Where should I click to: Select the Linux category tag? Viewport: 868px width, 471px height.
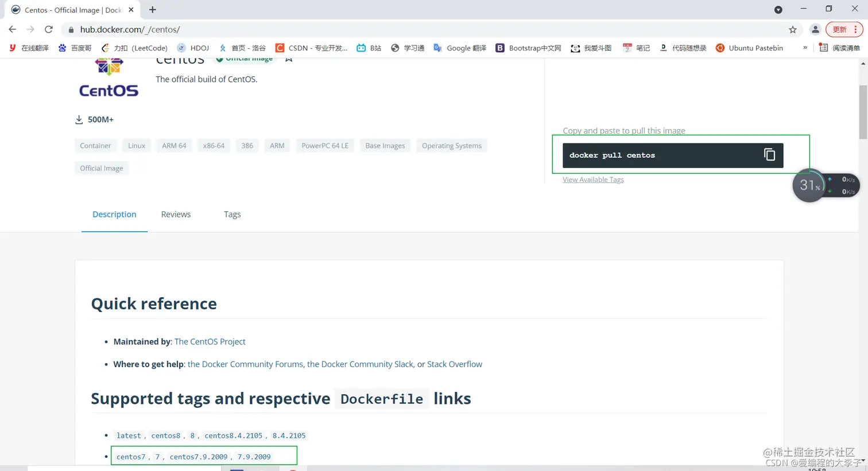pyautogui.click(x=137, y=146)
